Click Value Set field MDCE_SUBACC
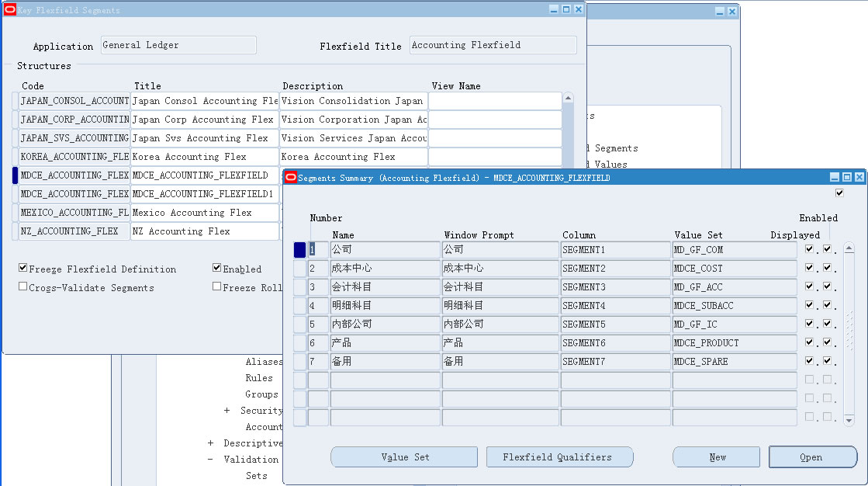Viewport: 868px width, 486px height. tap(735, 305)
